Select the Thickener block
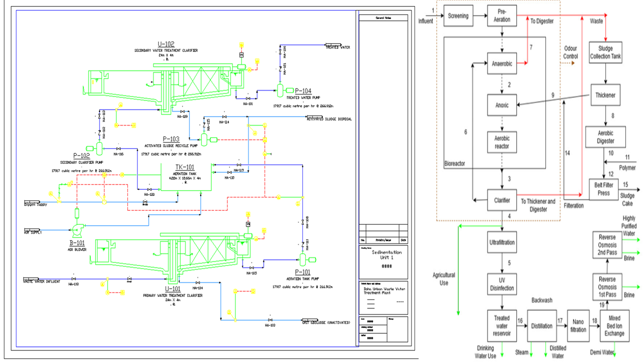This screenshot has height=362, width=644. pyautogui.click(x=605, y=95)
